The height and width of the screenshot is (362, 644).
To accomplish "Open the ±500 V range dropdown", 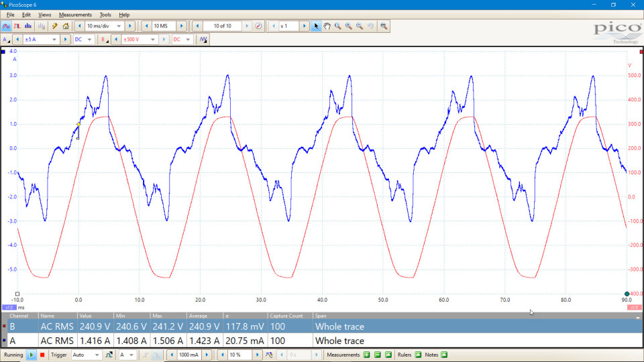I will pos(152,40).
